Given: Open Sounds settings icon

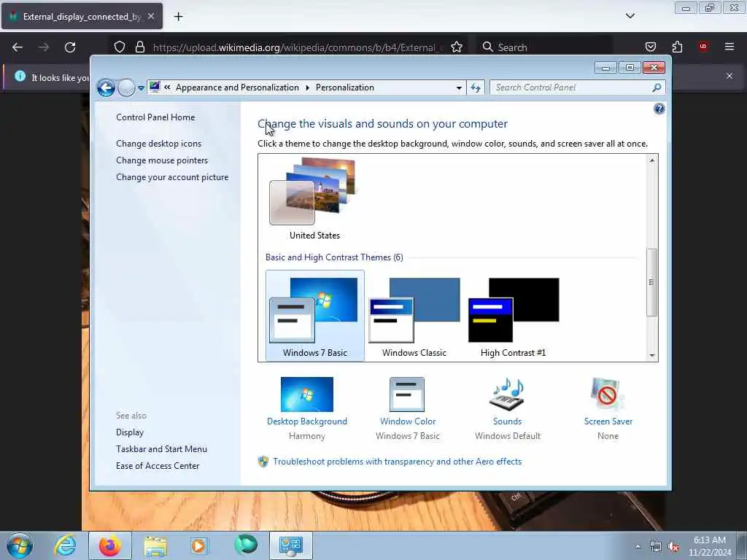Looking at the screenshot, I should (x=507, y=394).
